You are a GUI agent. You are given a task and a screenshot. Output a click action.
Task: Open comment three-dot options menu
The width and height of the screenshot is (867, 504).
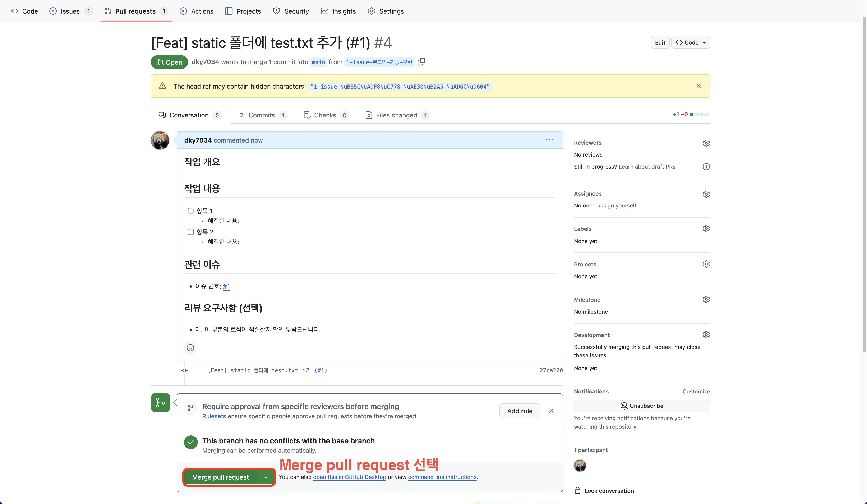pos(549,140)
